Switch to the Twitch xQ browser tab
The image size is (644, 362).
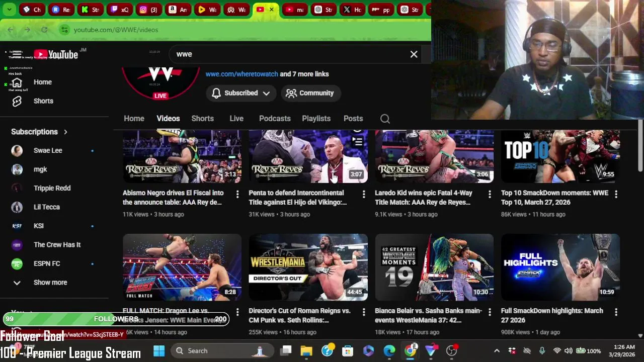(x=120, y=10)
